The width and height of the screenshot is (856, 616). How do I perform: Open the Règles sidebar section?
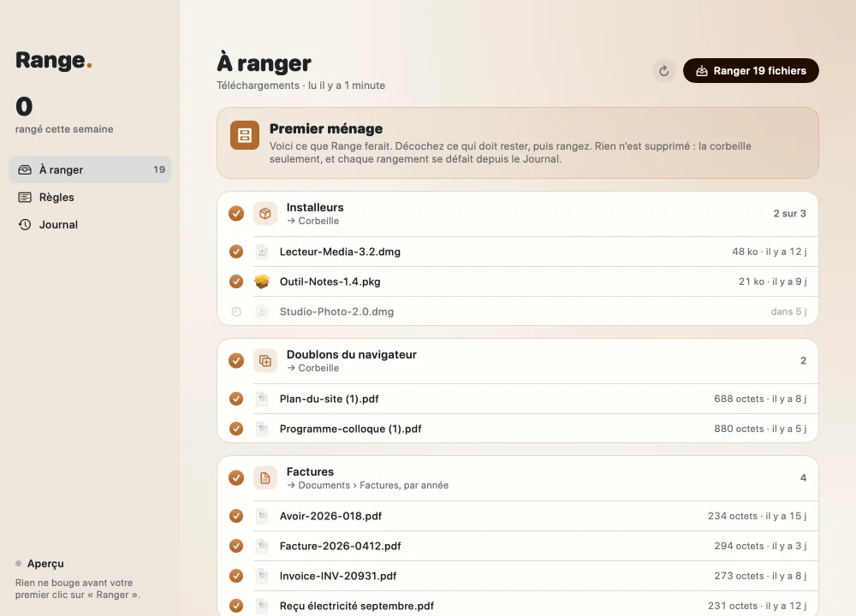pos(90,197)
